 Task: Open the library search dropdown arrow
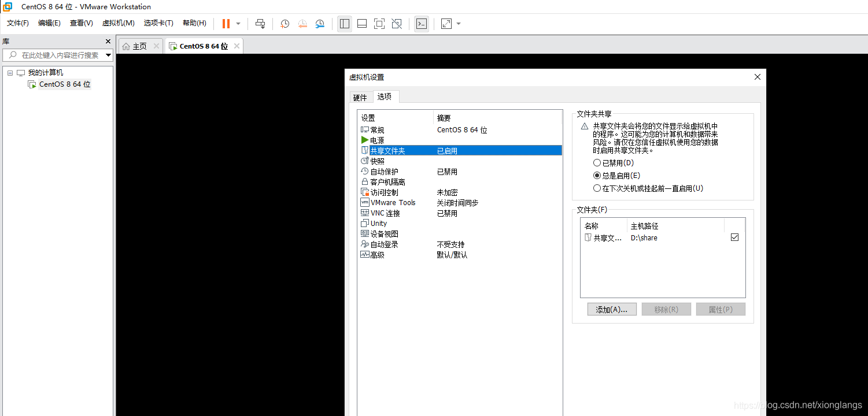tap(108, 55)
